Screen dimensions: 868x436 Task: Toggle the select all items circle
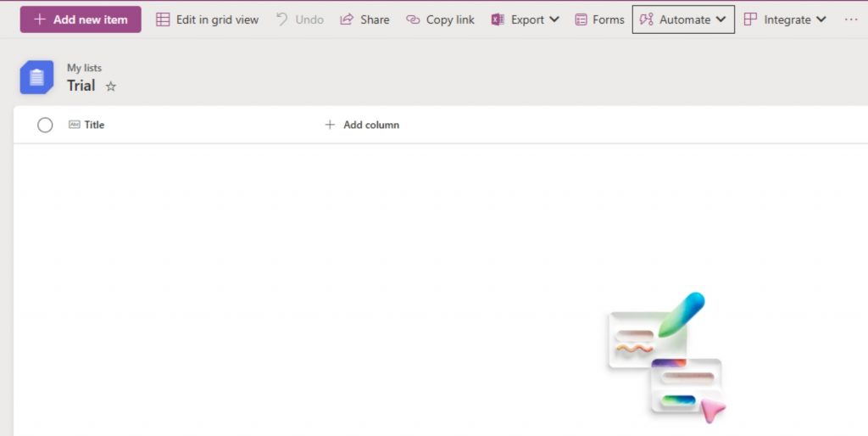(x=45, y=126)
